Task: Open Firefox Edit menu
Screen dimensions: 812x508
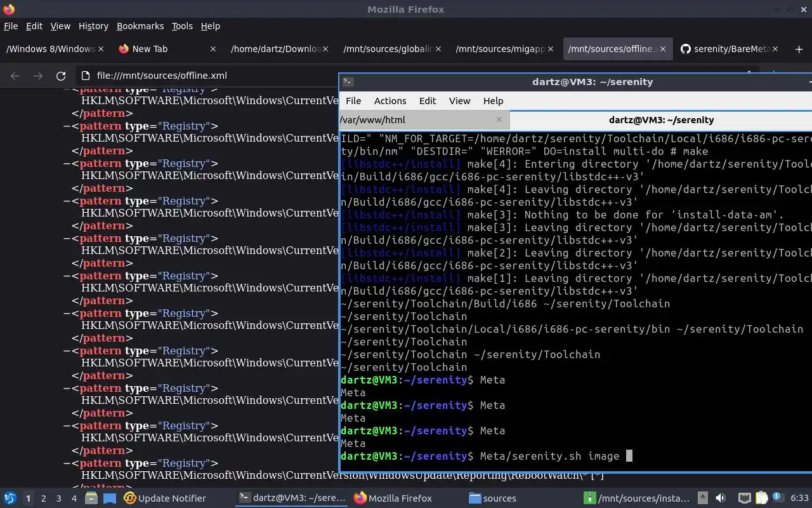Action: (x=34, y=26)
